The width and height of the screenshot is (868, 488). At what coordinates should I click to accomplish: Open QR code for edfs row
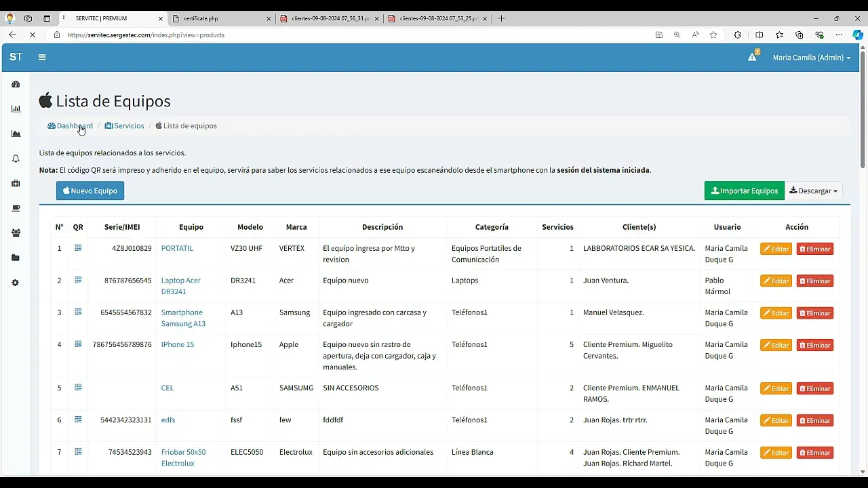(78, 420)
